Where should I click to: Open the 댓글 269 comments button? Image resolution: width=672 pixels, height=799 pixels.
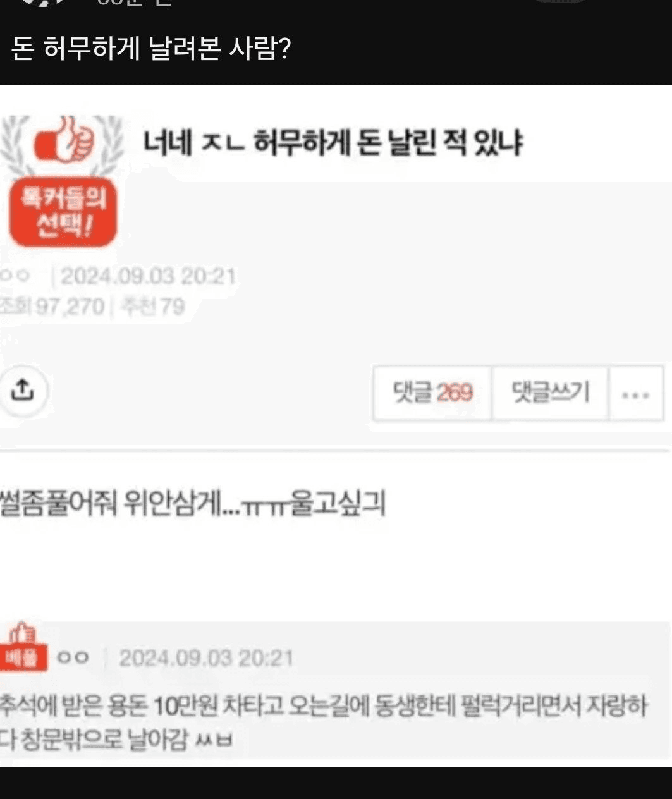432,393
